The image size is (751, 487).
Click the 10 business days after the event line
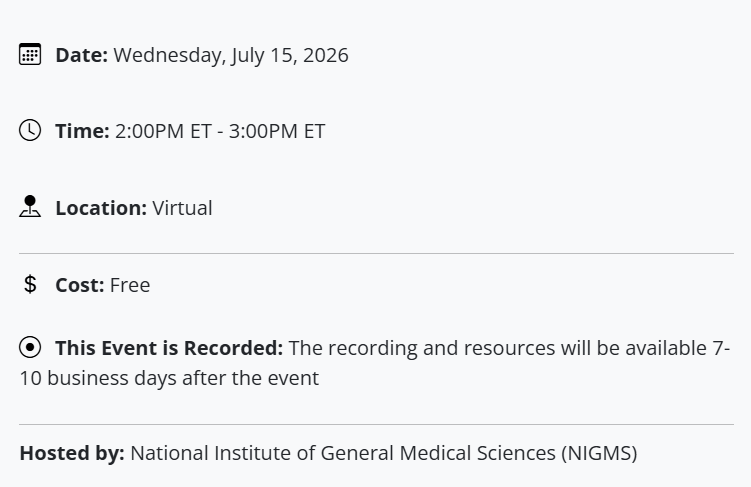point(169,378)
